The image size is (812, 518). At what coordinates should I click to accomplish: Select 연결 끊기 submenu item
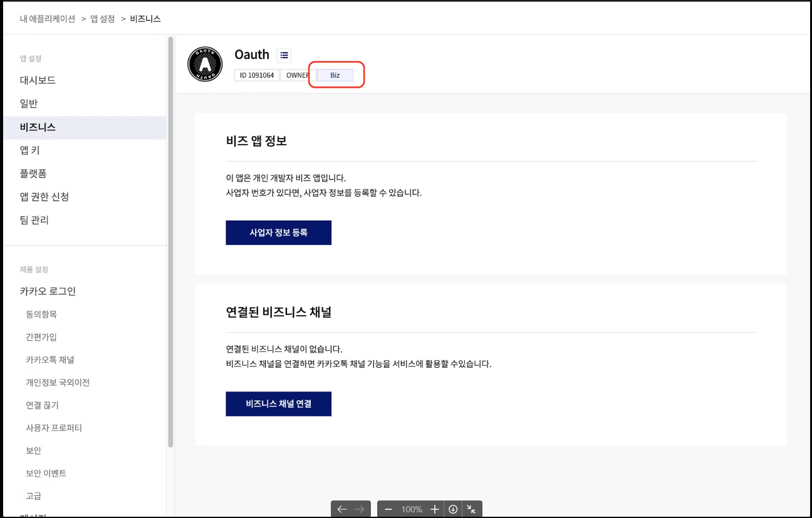tap(42, 405)
